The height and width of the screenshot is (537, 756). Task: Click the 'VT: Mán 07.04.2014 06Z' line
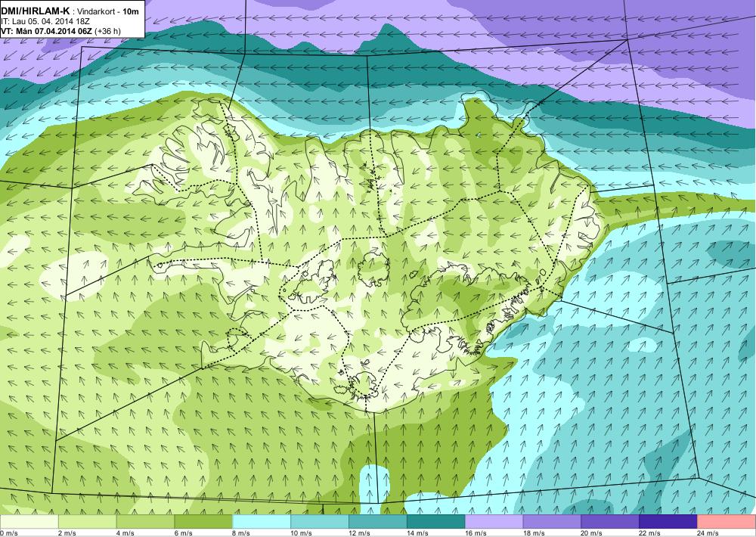(47, 31)
